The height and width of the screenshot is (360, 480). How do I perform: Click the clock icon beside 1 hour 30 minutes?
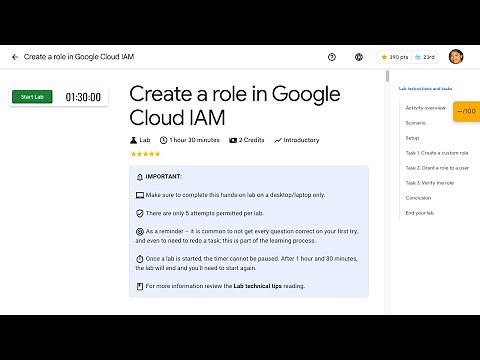[x=163, y=140]
